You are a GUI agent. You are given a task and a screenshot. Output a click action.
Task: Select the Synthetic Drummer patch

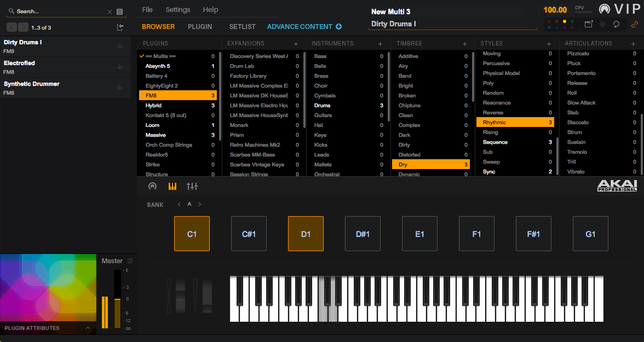coord(66,88)
